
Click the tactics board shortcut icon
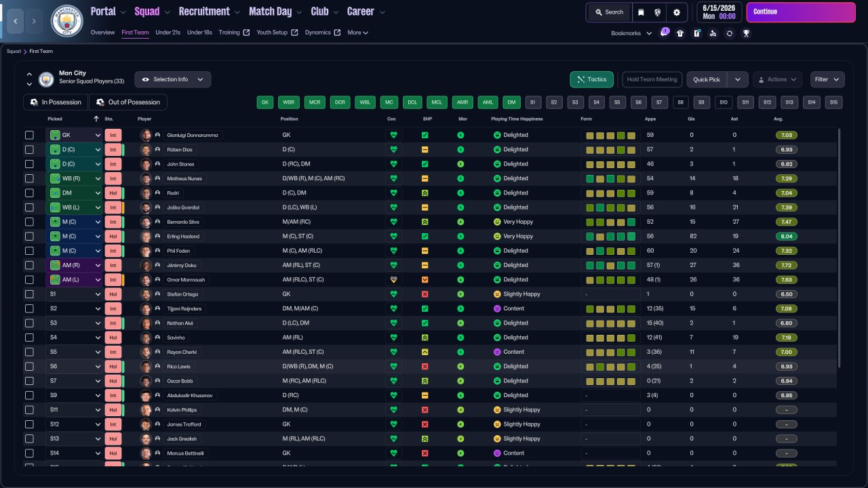(696, 33)
